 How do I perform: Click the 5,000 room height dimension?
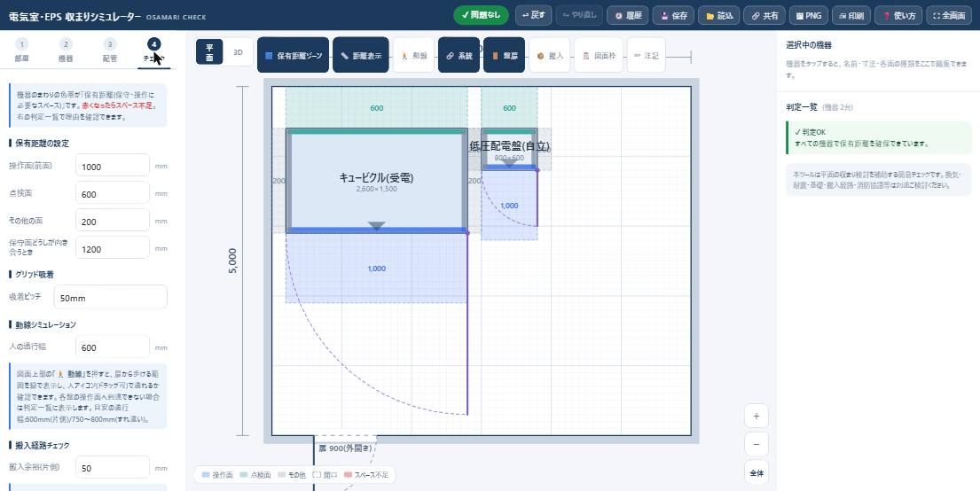232,261
